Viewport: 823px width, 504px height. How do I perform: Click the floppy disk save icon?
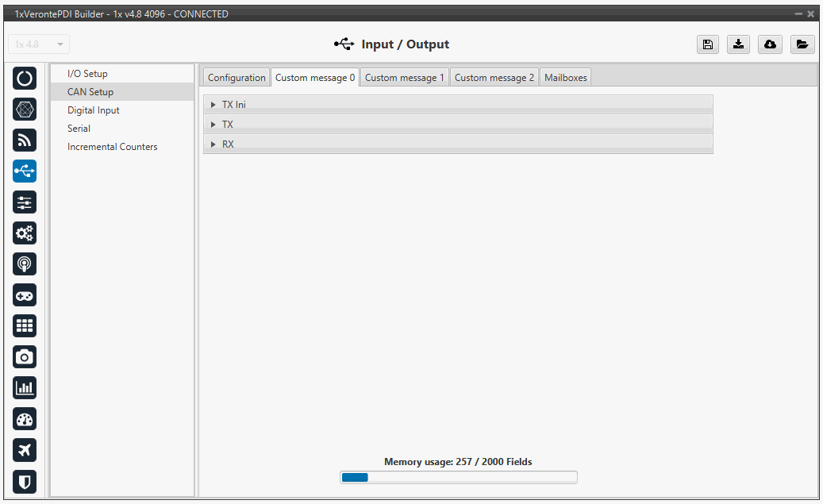(x=707, y=44)
